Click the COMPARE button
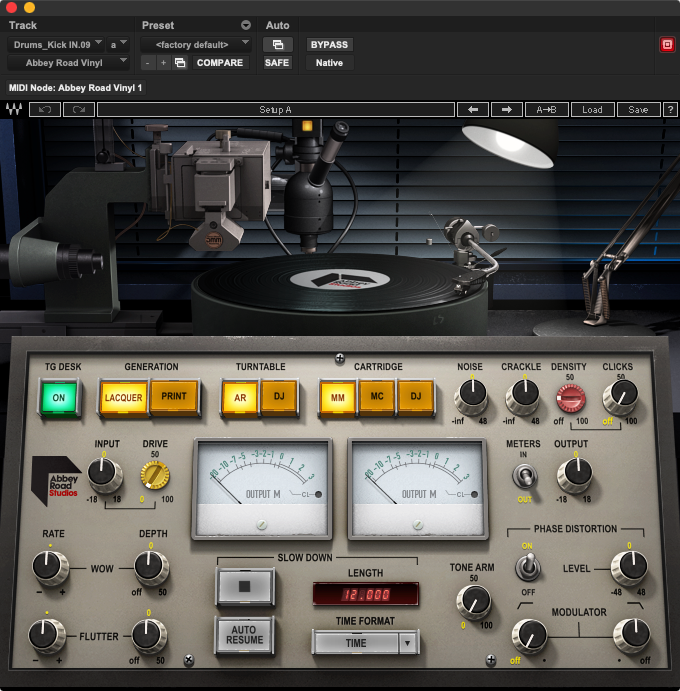The height and width of the screenshot is (691, 680). (220, 63)
